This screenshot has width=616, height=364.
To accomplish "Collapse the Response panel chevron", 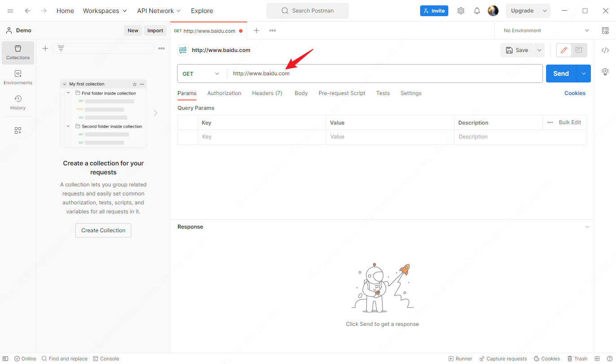I will pos(587,227).
